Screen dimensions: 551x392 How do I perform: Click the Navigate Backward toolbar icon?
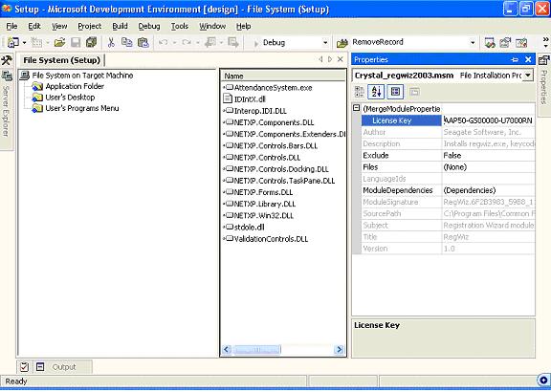pos(210,42)
